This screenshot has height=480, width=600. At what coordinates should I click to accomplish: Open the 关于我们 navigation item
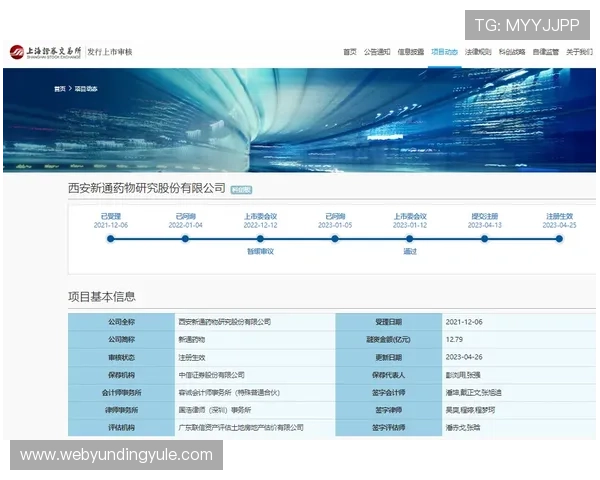(x=579, y=52)
